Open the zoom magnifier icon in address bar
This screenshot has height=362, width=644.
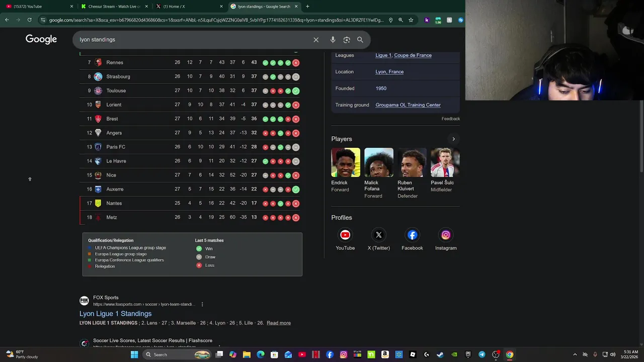(400, 20)
